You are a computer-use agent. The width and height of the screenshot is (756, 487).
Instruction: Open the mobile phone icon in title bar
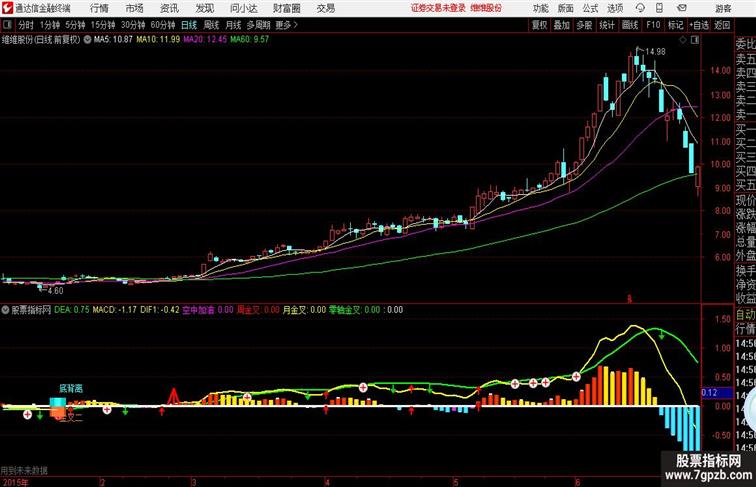[x=659, y=8]
